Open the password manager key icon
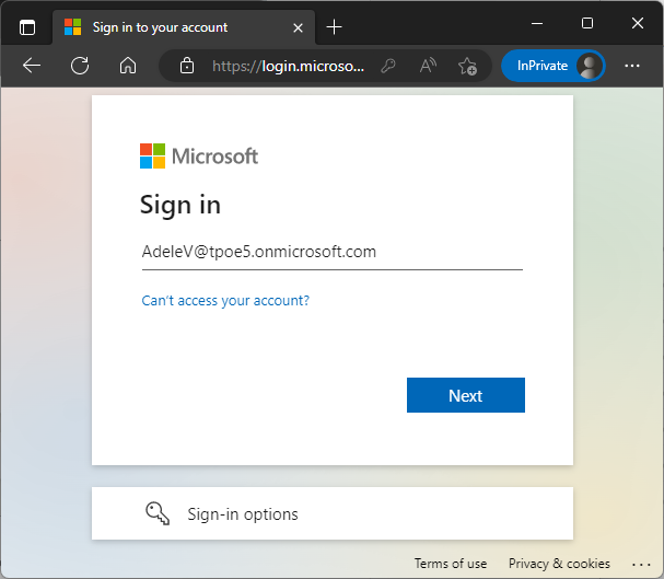Viewport: 664px width, 579px height. [388, 66]
